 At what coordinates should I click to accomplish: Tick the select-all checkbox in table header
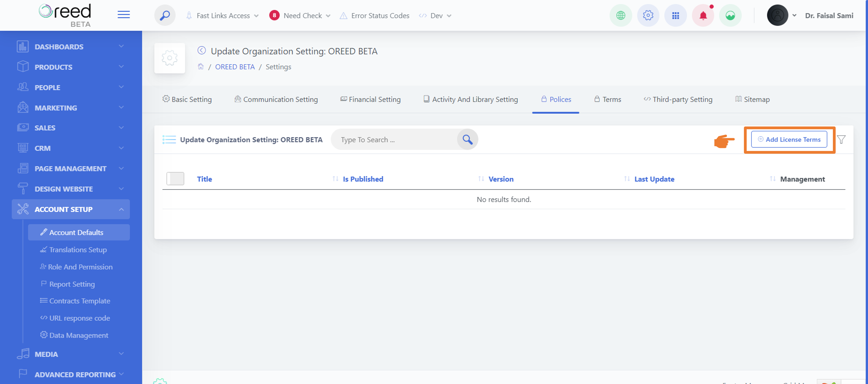pyautogui.click(x=175, y=179)
